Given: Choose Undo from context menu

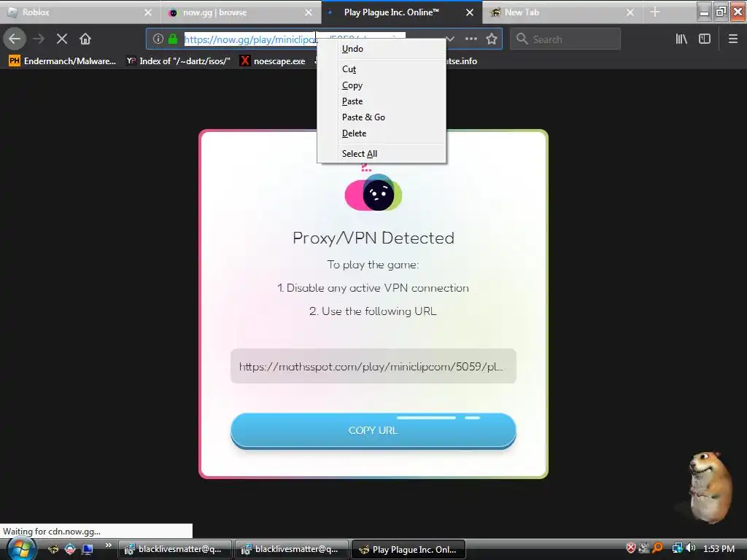Looking at the screenshot, I should coord(382,49).
